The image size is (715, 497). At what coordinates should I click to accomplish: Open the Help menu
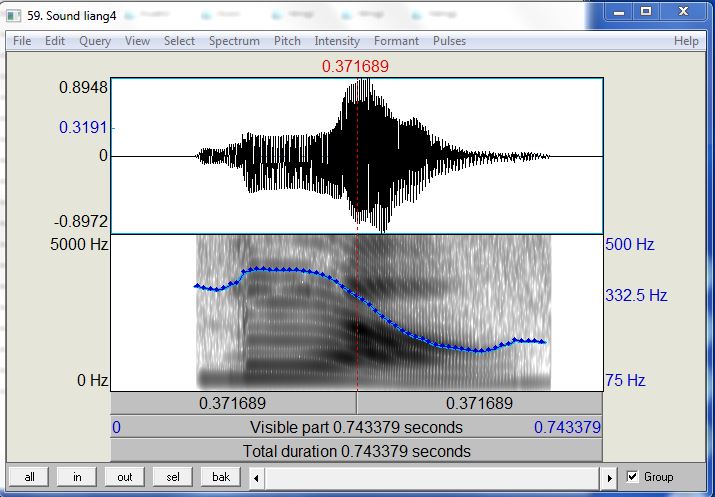point(686,41)
